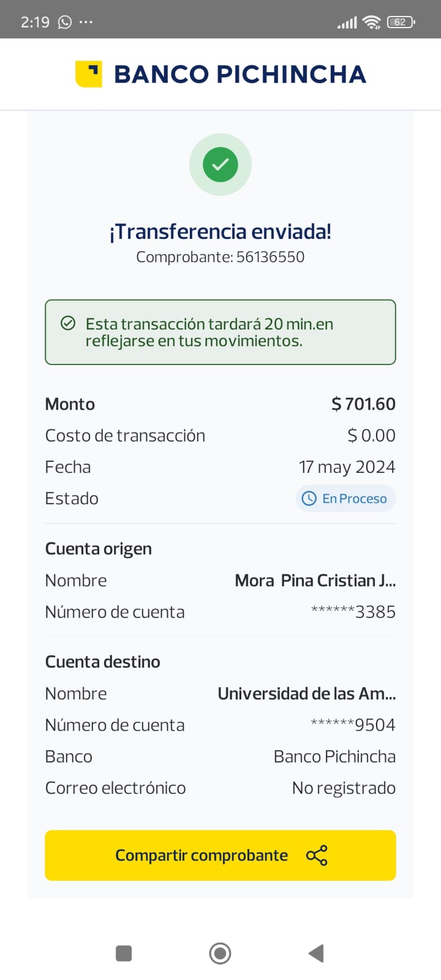The height and width of the screenshot is (980, 441).
Task: Tap the battery indicator in status bar
Action: 401,22
